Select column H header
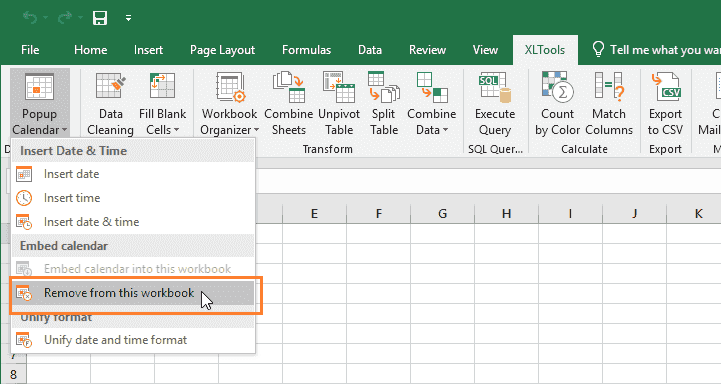Image resolution: width=721 pixels, height=384 pixels. pos(506,213)
